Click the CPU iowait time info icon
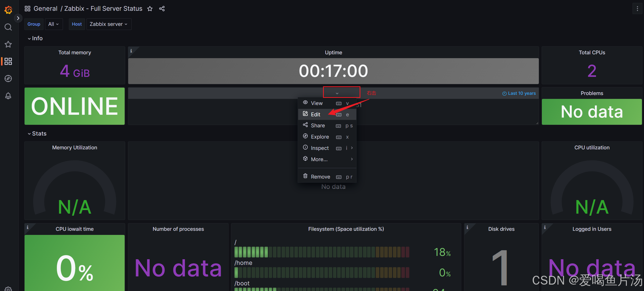This screenshot has width=644, height=291. coord(28,227)
